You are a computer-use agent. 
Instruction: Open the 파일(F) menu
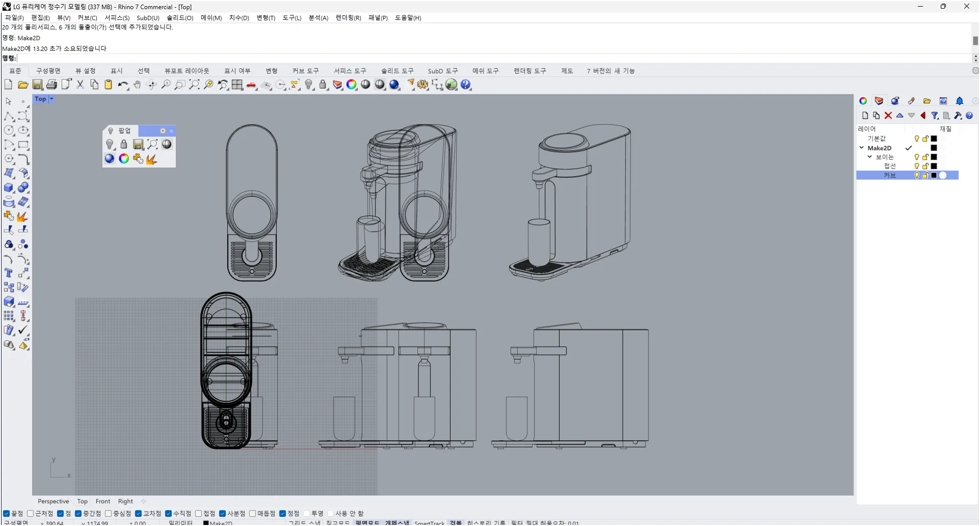14,18
